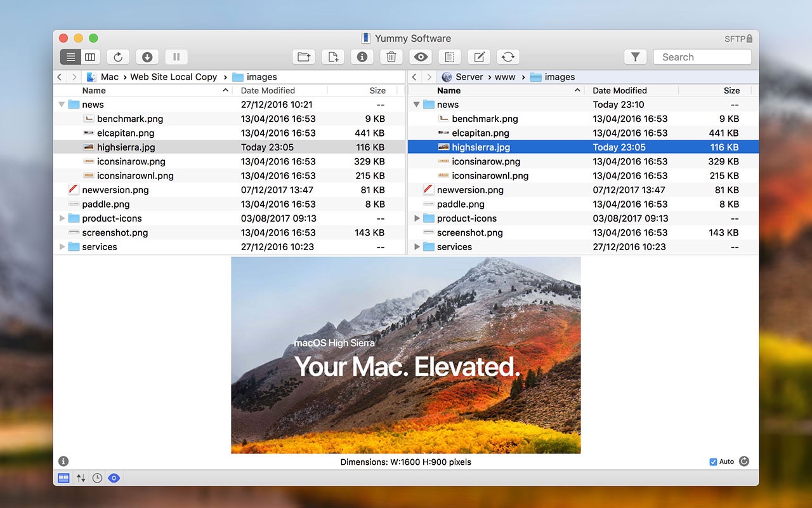The height and width of the screenshot is (508, 812).
Task: Select Server elcapitan.png file
Action: (583, 133)
